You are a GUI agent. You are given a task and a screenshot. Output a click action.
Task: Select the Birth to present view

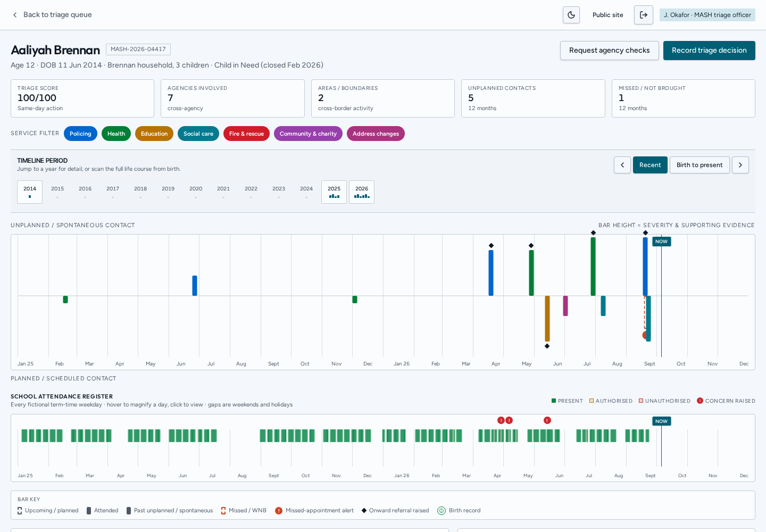(700, 165)
